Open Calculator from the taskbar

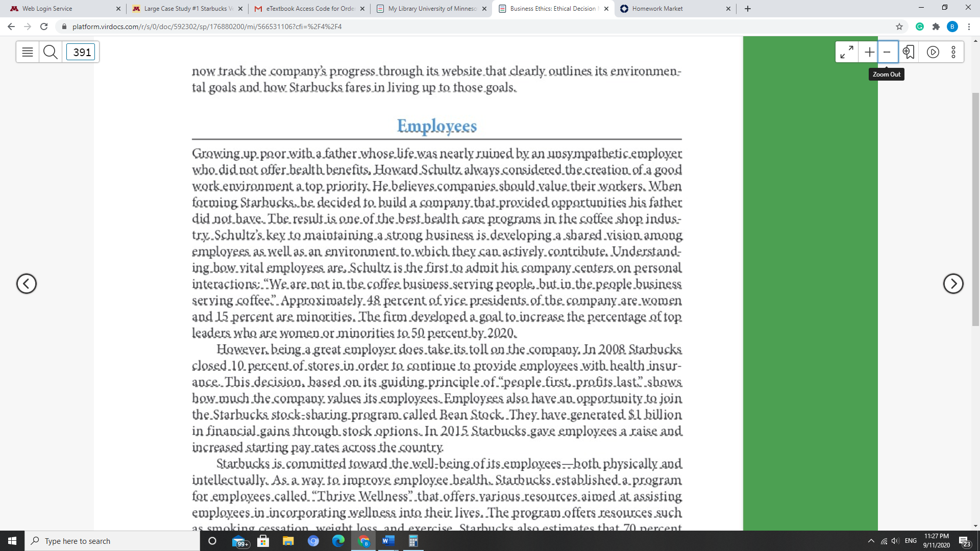coord(413,541)
